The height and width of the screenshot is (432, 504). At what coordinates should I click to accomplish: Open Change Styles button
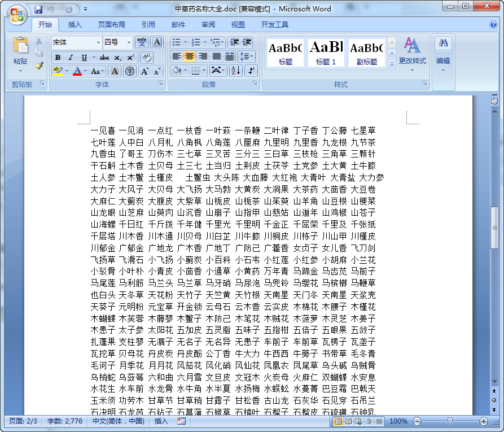[x=413, y=54]
